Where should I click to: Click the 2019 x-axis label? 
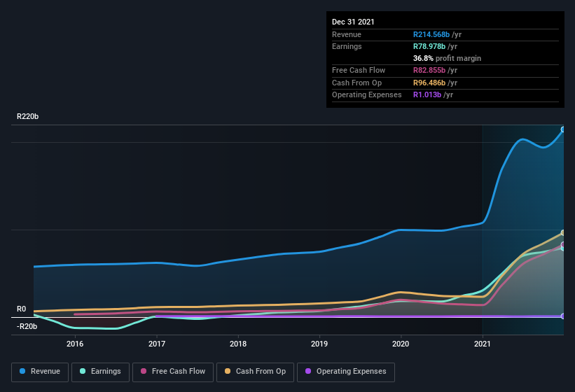319,344
